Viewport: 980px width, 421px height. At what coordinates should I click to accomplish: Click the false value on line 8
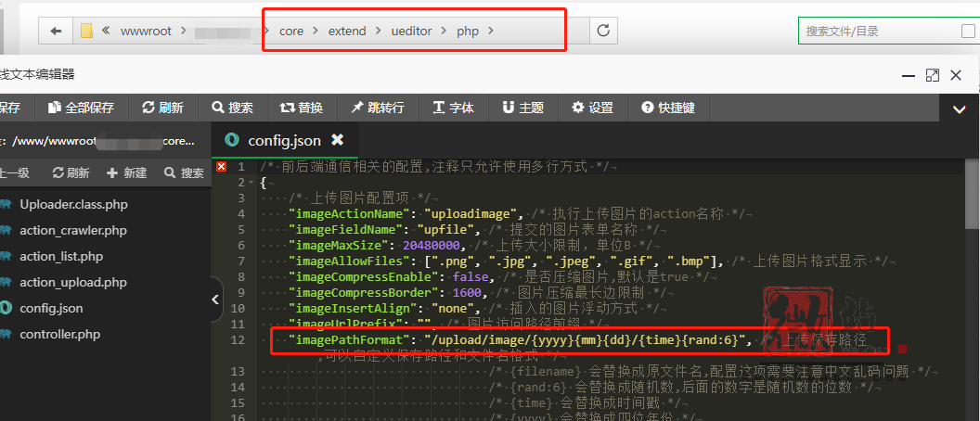tap(471, 276)
